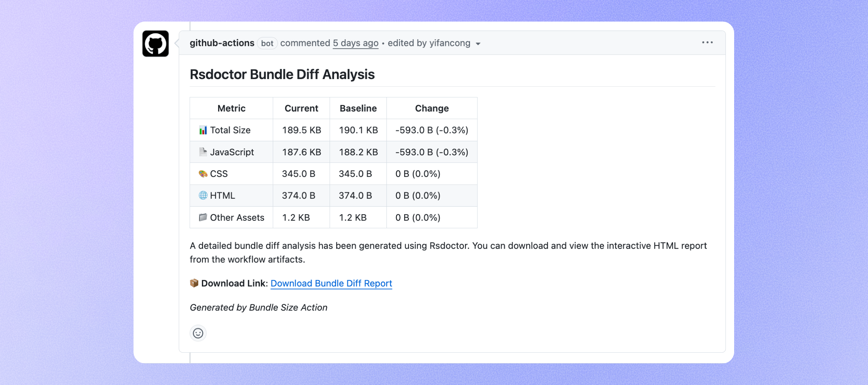Click the folder icon next to Other Assets

tap(203, 217)
